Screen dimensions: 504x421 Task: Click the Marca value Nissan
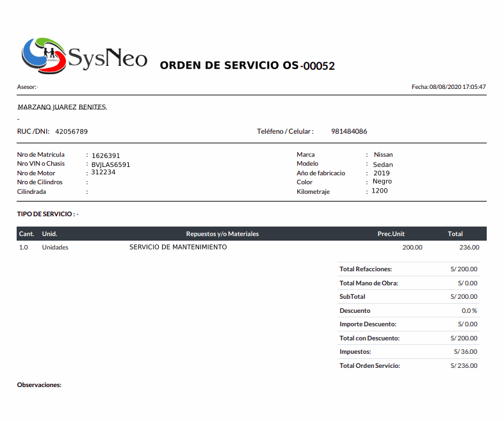click(383, 154)
